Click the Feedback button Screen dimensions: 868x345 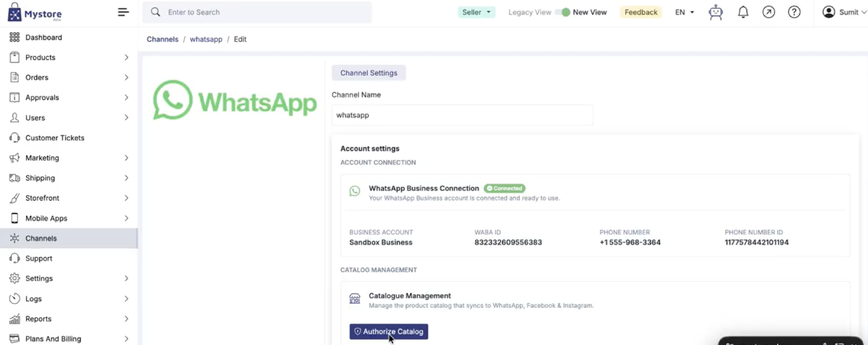click(x=641, y=12)
